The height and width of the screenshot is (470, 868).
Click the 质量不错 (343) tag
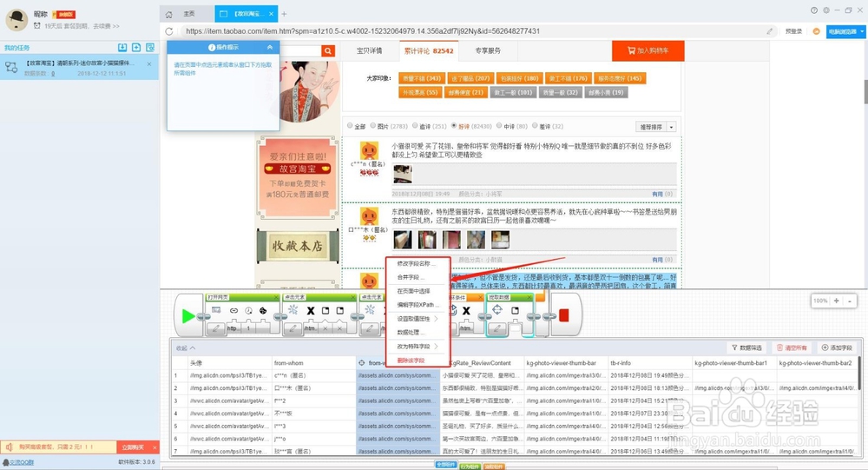pyautogui.click(x=421, y=78)
